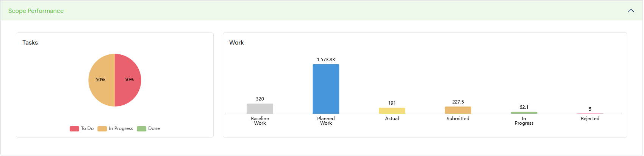Click the Tasks card title
Image resolution: width=644 pixels, height=156 pixels.
point(30,43)
